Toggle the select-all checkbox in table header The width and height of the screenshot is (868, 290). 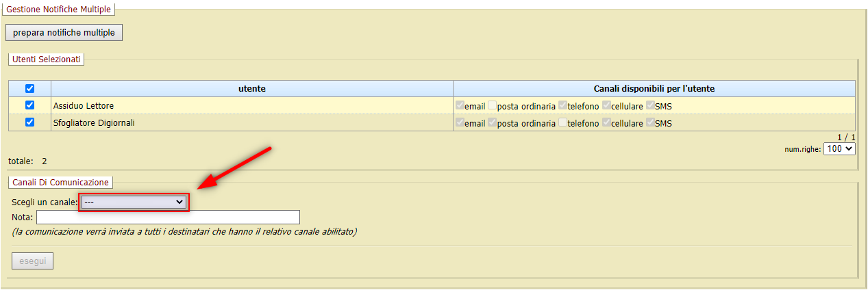(x=29, y=88)
